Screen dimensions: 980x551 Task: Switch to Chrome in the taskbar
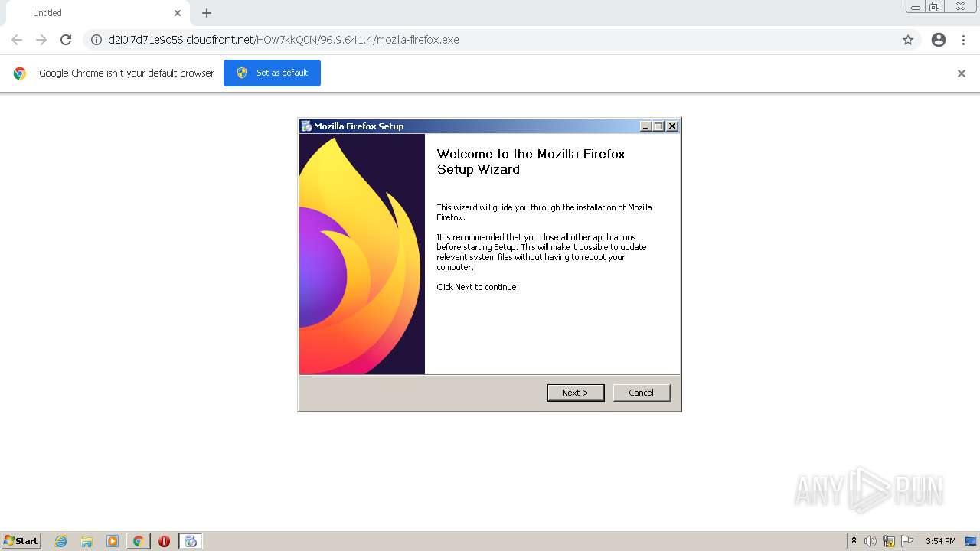pos(138,541)
